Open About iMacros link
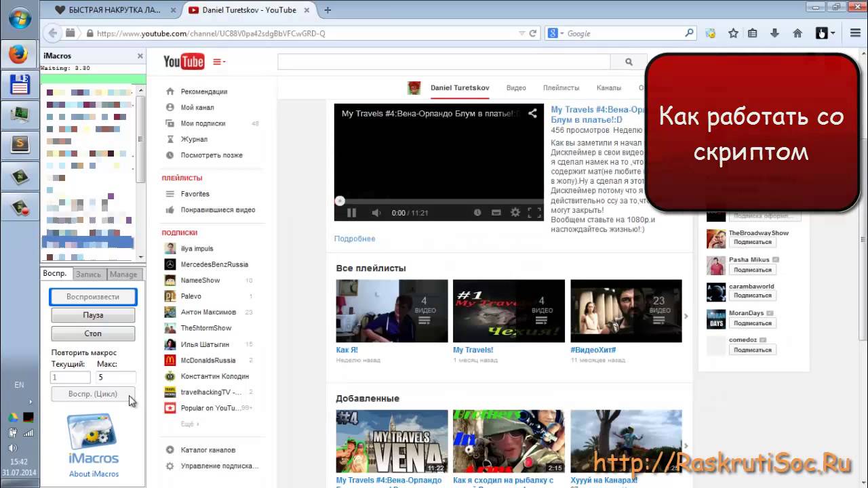 coord(94,474)
